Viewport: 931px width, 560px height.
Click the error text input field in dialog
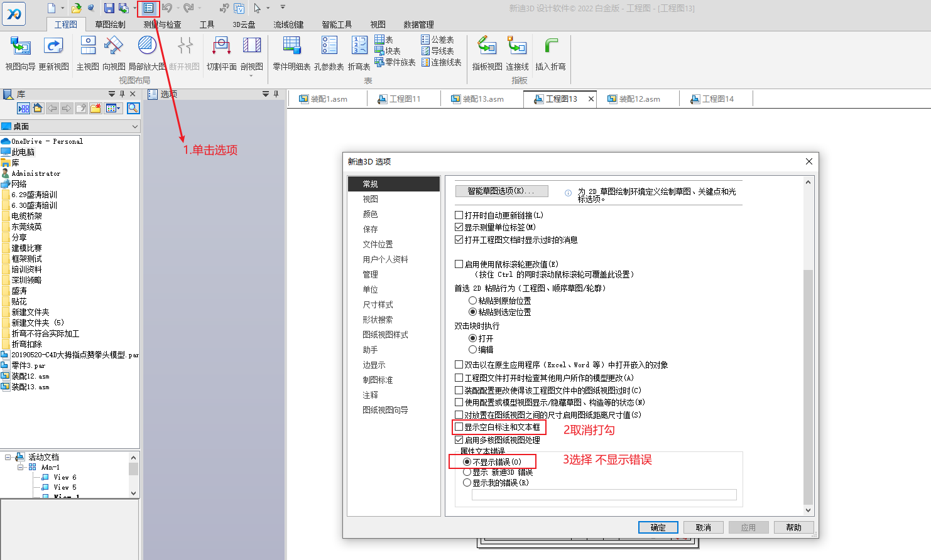pyautogui.click(x=604, y=495)
